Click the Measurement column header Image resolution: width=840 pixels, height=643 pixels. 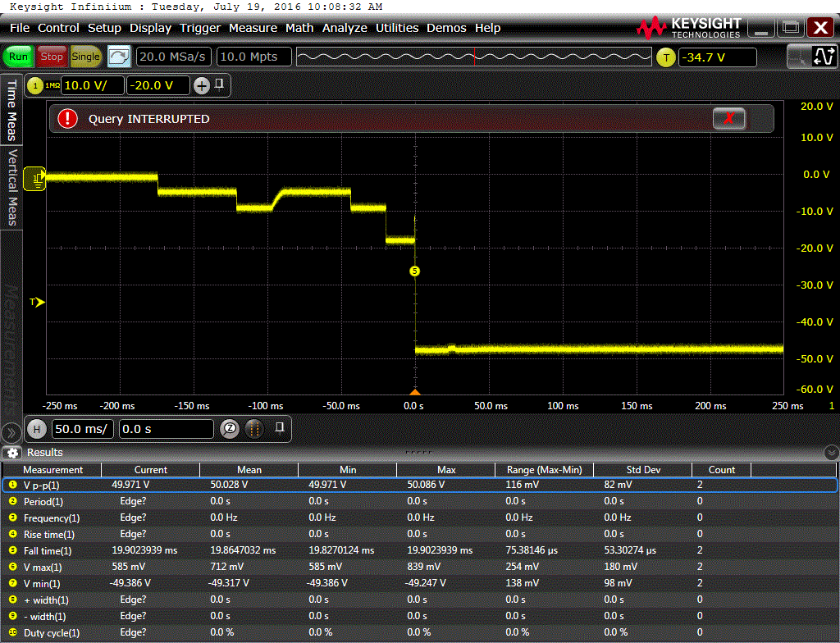click(52, 470)
